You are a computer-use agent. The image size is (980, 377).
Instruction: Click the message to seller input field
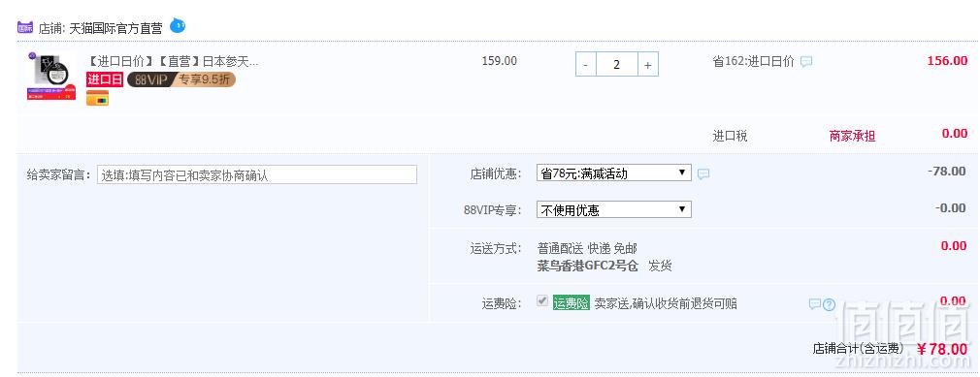point(257,174)
